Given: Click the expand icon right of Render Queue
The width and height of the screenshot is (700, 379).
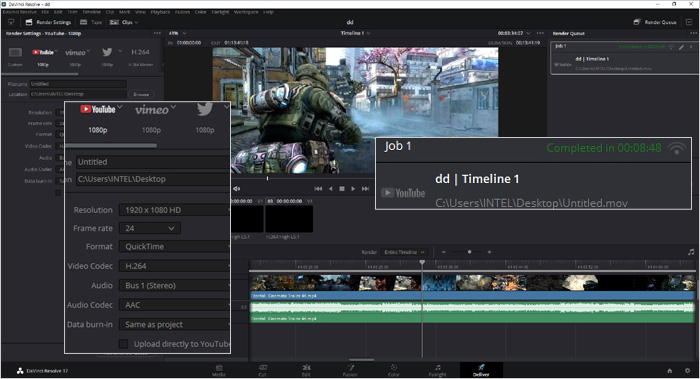Looking at the screenshot, I should point(689,22).
